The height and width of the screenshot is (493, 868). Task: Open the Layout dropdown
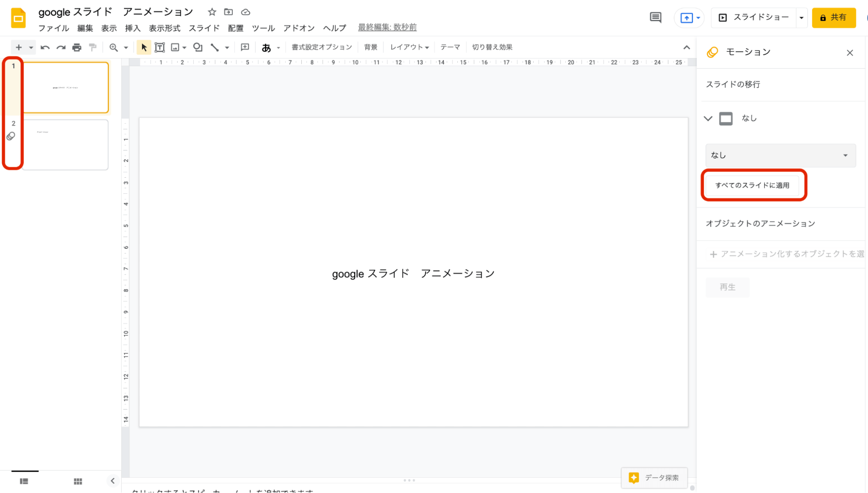[x=409, y=47]
